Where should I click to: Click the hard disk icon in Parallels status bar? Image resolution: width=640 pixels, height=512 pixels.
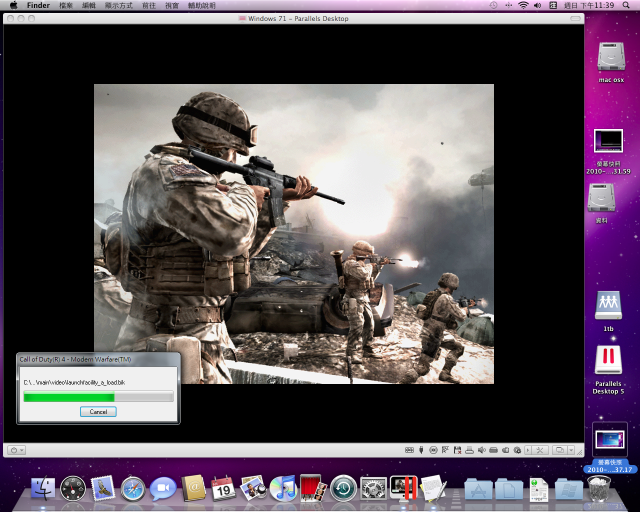click(493, 450)
